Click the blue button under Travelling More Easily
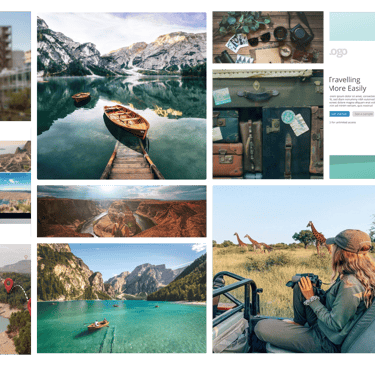Viewport: 375px width, 366px height. click(x=339, y=114)
